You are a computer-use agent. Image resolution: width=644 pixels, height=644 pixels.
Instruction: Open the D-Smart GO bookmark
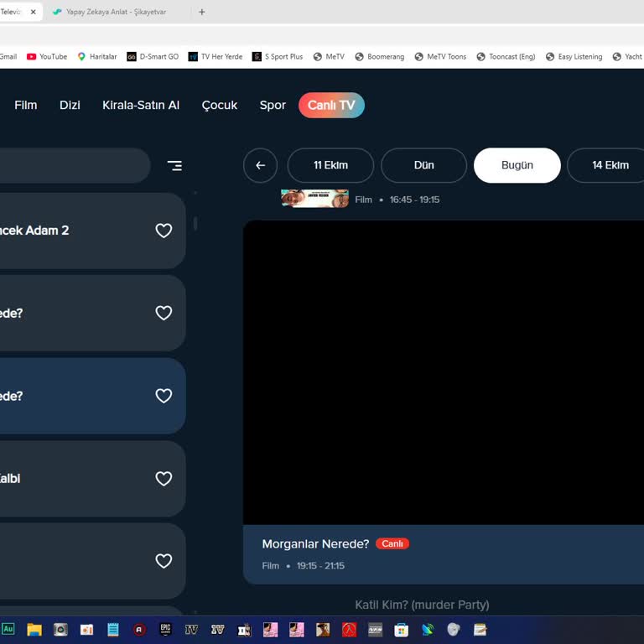point(153,57)
